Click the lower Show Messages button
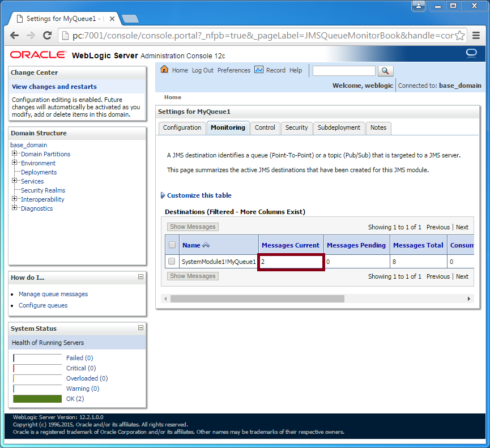 (193, 276)
